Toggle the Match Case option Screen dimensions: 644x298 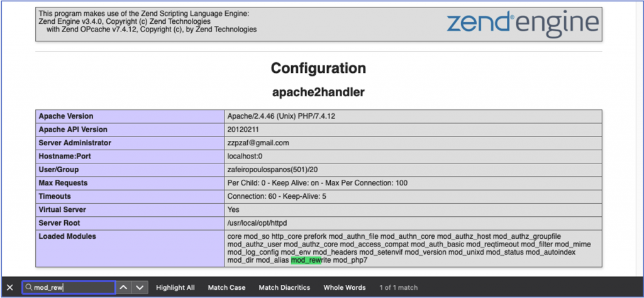[x=226, y=287]
